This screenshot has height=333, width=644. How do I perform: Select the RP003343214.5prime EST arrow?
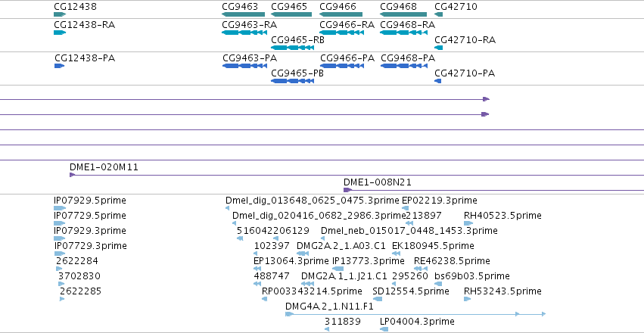pos(265,299)
